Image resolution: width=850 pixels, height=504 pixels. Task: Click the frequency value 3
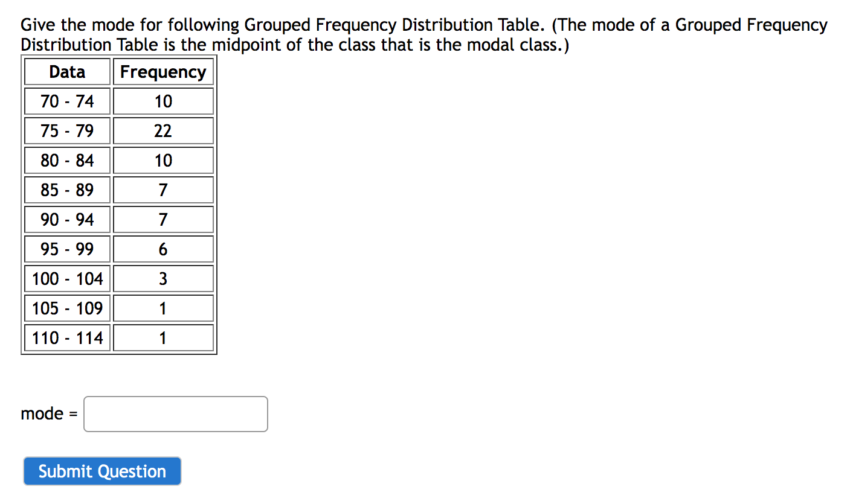click(163, 278)
